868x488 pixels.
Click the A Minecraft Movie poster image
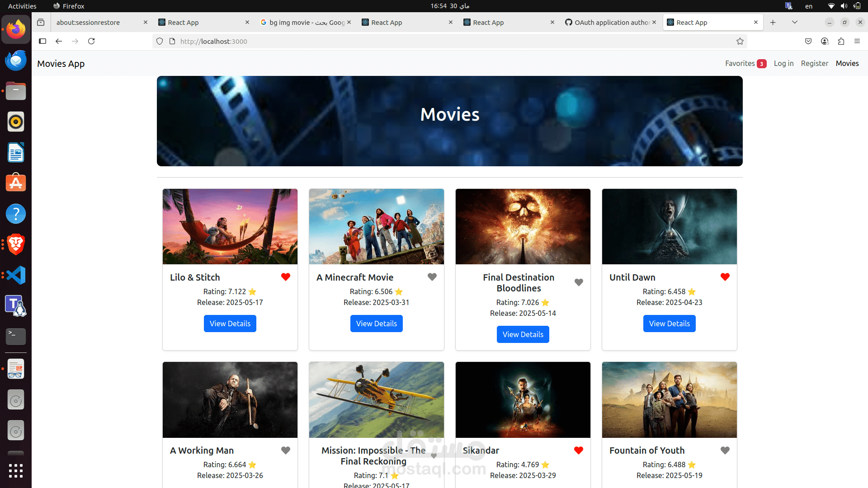377,226
